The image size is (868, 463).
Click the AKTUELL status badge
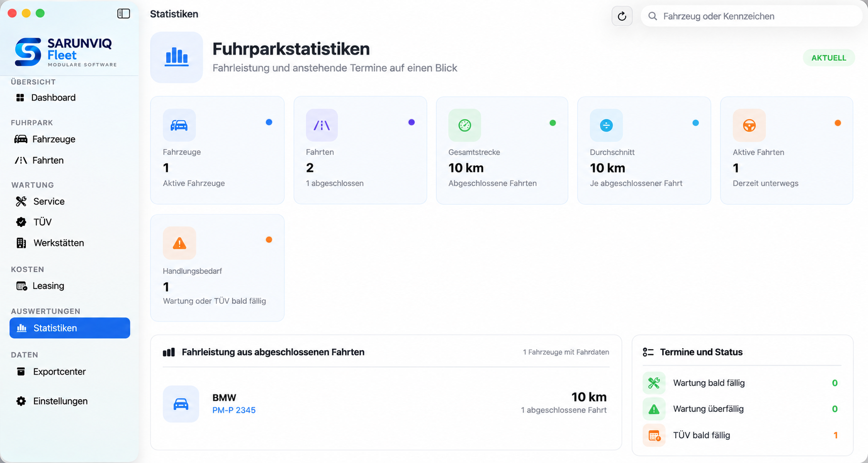tap(829, 58)
